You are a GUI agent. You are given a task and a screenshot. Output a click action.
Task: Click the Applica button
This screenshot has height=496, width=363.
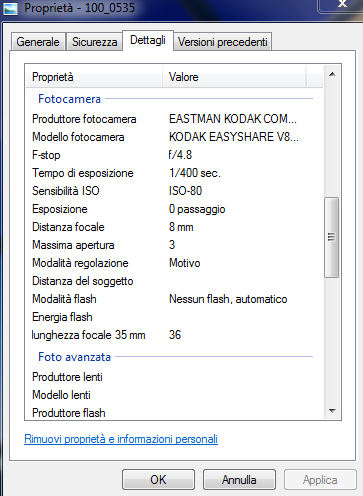320,479
